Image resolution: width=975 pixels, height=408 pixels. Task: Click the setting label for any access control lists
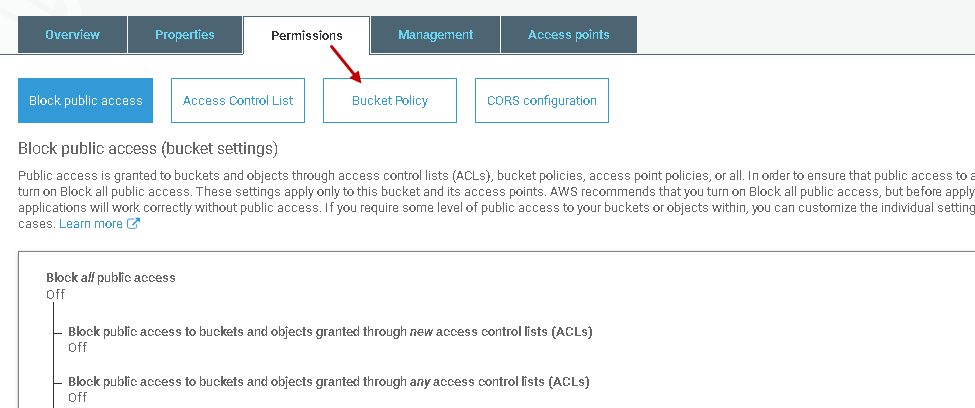328,381
